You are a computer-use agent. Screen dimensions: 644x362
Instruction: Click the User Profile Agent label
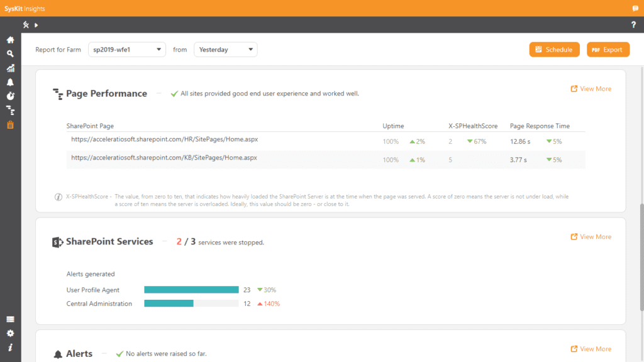coord(93,290)
